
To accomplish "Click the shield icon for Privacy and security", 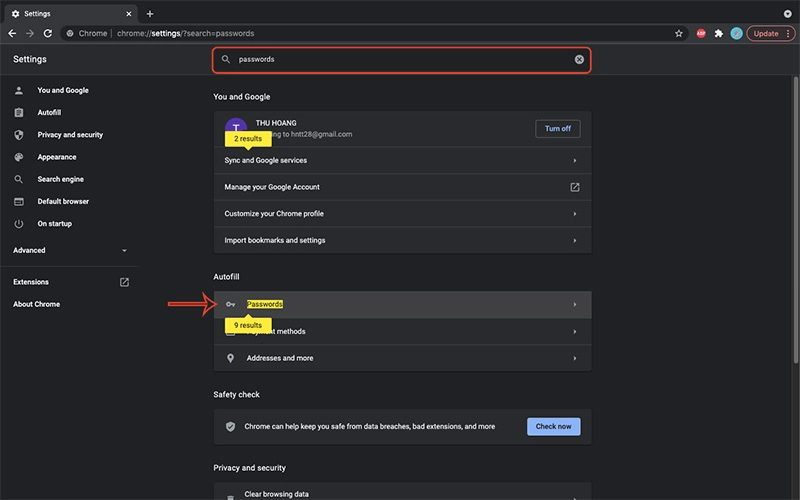I will (x=19, y=135).
